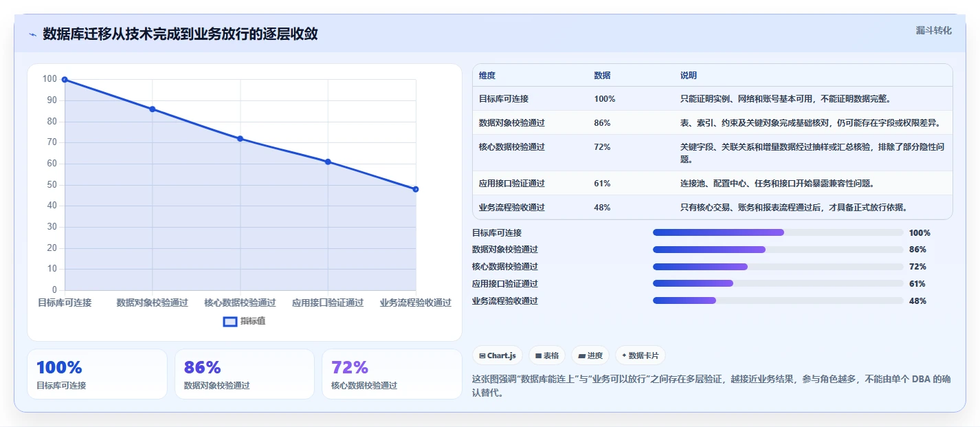This screenshot has height=427, width=980.
Task: Select the 48 data point on the line chart
Action: (x=416, y=189)
